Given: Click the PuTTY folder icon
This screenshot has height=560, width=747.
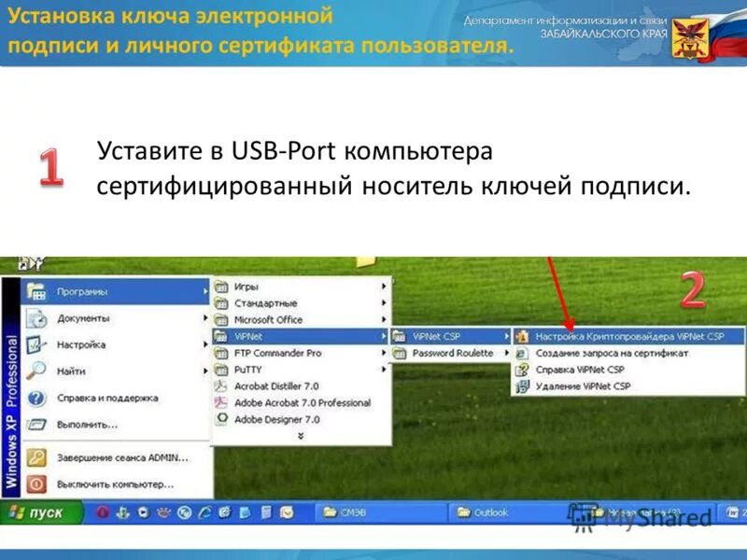Looking at the screenshot, I should (x=221, y=370).
